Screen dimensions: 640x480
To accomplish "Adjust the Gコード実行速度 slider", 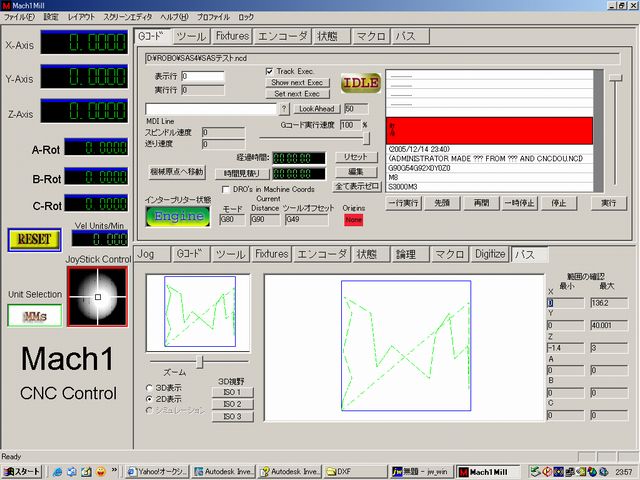I will (366, 138).
